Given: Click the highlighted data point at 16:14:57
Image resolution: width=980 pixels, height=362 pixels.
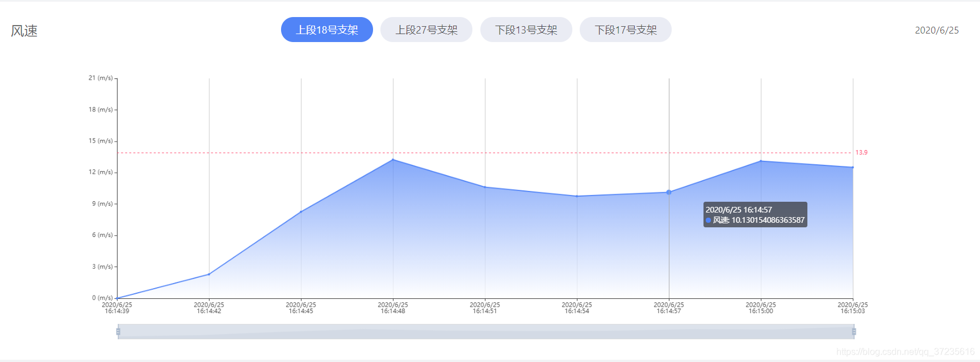Looking at the screenshot, I should [x=669, y=192].
